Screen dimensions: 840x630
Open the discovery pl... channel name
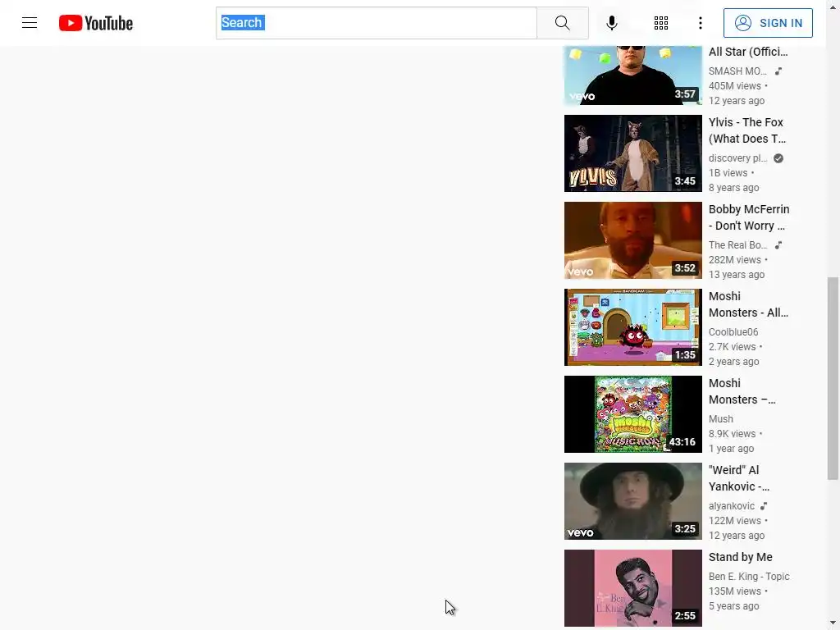pyautogui.click(x=737, y=158)
